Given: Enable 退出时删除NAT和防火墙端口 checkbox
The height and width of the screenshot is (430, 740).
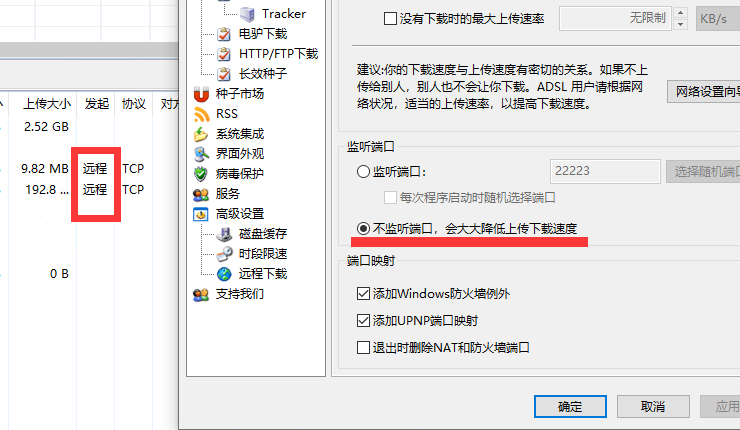Looking at the screenshot, I should 363,348.
